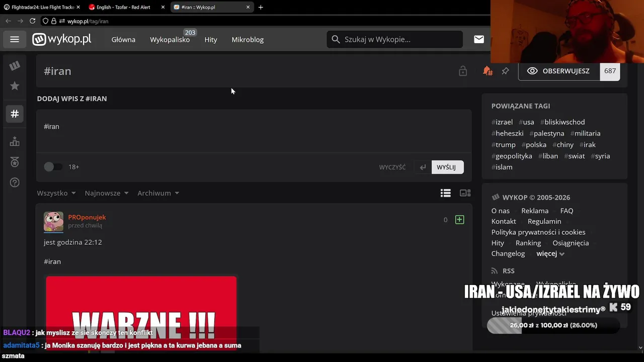Open Polityka prywatności i cookies link
The image size is (644, 362).
(538, 232)
